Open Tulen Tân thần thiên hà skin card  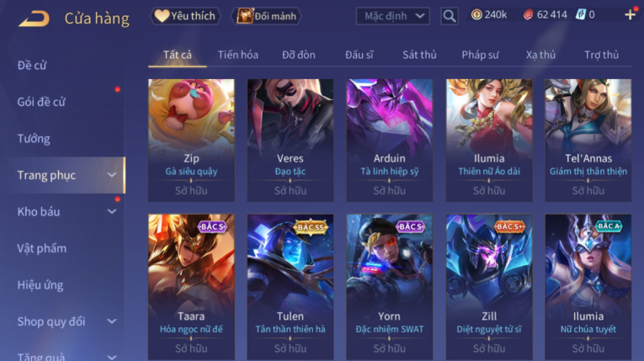(x=290, y=287)
